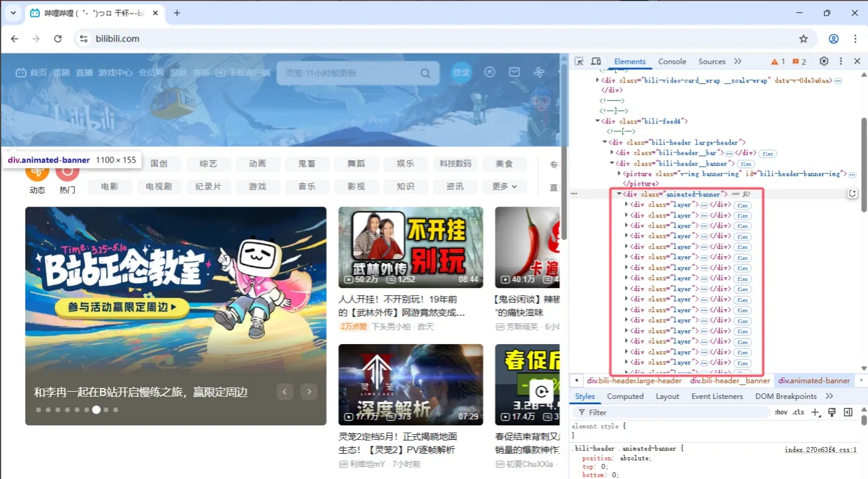Select the inspect element picker tool
868x479 pixels.
[x=578, y=61]
